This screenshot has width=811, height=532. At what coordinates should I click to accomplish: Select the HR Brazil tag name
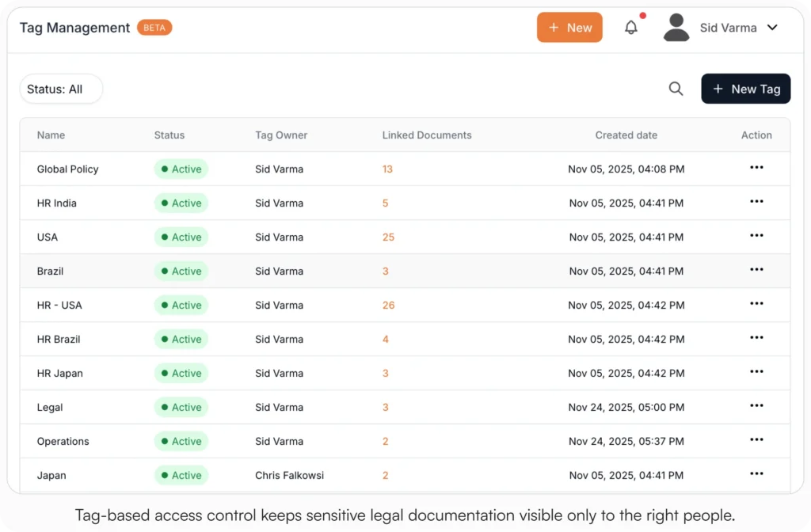[59, 340]
